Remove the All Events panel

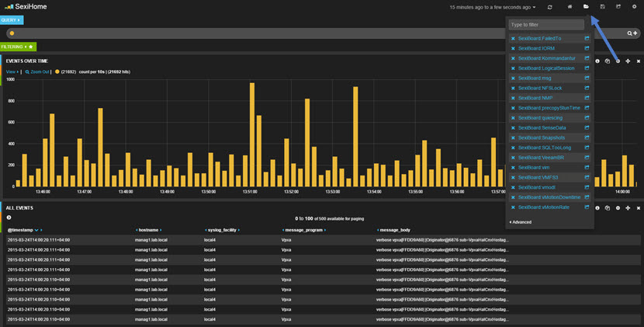639,208
